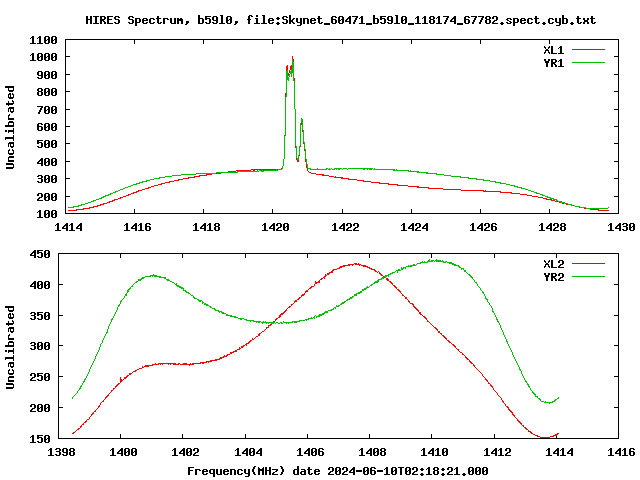640x480 pixels.
Task: Click the red XL1 legend line sample
Action: [x=588, y=50]
